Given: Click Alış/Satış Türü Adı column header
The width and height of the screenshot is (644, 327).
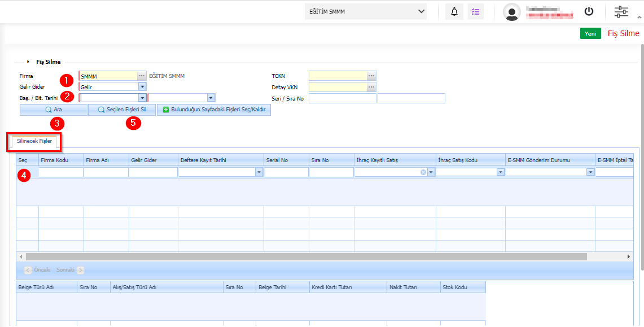Looking at the screenshot, I should (167, 287).
